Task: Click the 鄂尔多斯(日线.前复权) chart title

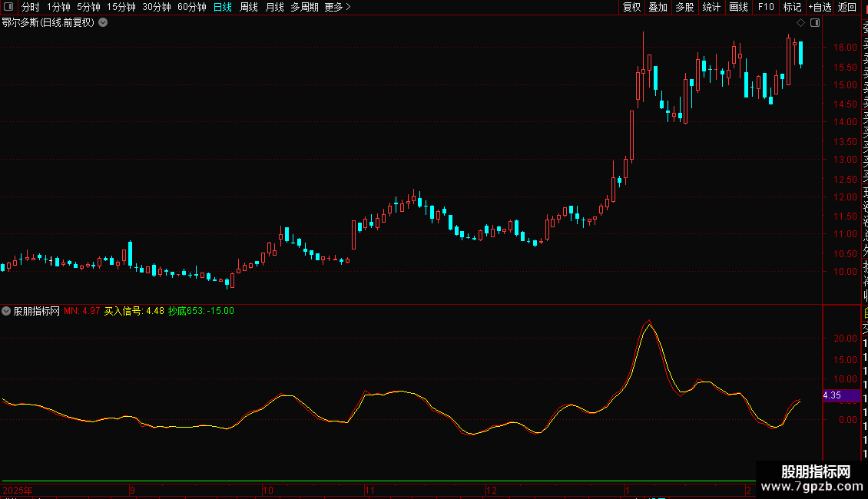Action: pos(48,23)
